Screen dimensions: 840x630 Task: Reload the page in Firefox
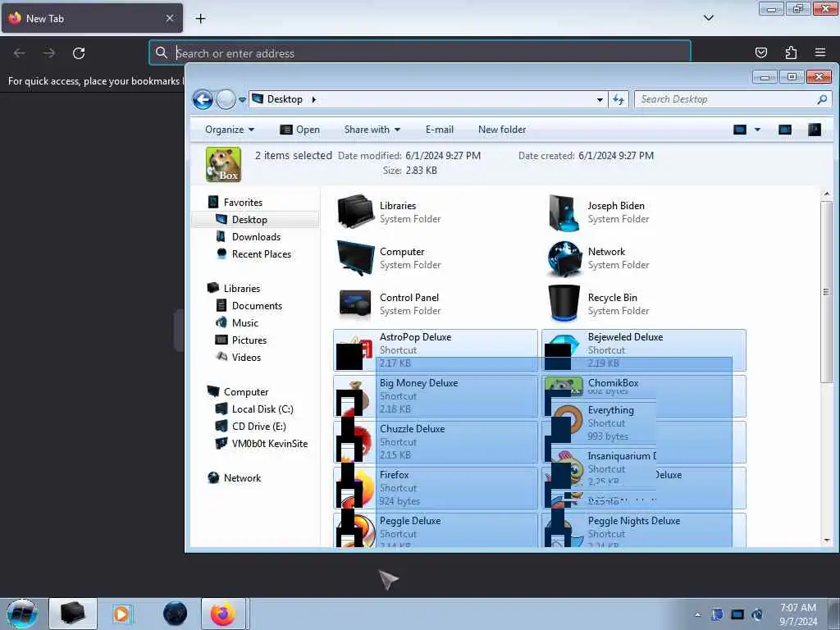click(79, 53)
